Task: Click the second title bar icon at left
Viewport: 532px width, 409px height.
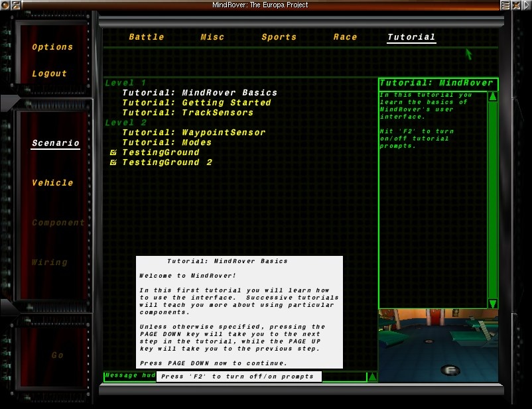Action: tap(16, 5)
